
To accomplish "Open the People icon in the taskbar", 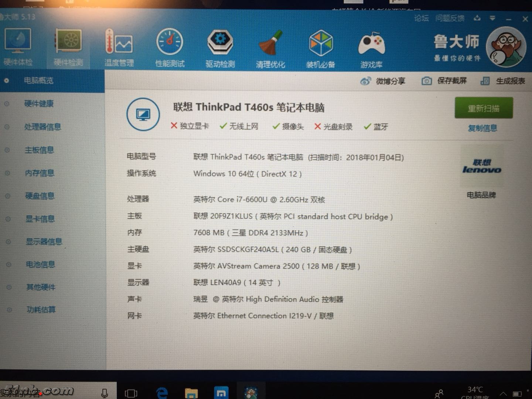I will coord(439,394).
